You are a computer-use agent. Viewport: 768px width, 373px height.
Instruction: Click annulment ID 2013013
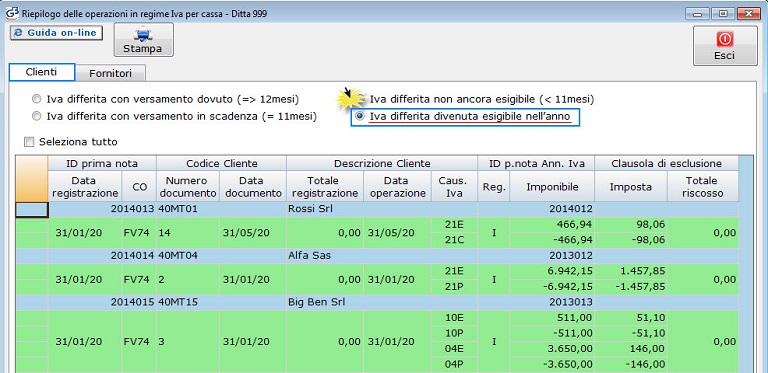(571, 302)
